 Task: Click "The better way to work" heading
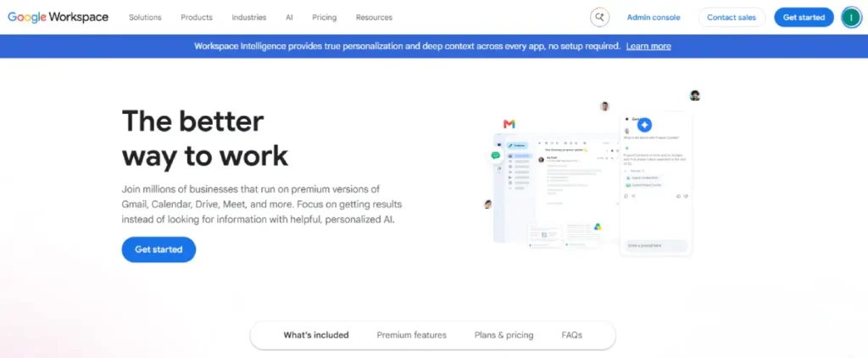(205, 138)
